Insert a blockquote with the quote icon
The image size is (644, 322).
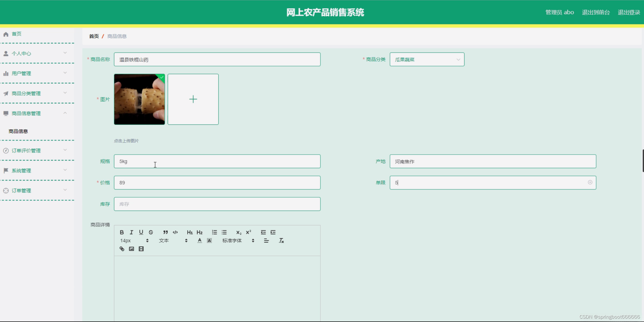click(x=165, y=232)
